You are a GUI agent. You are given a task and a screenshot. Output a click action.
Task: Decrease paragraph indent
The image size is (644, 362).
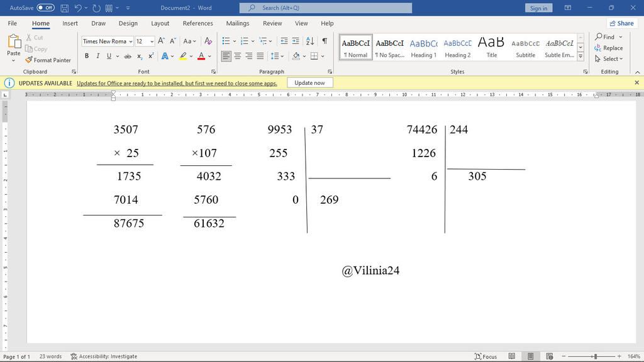tap(284, 41)
